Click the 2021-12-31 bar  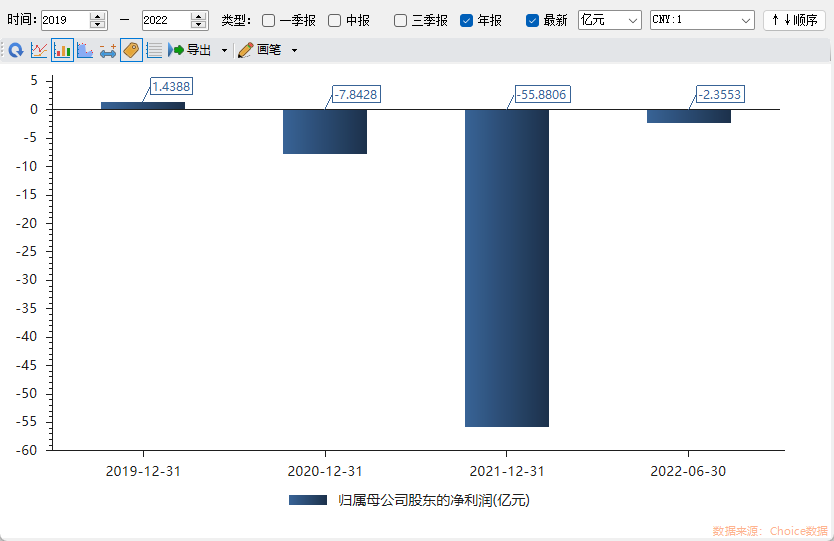[507, 268]
